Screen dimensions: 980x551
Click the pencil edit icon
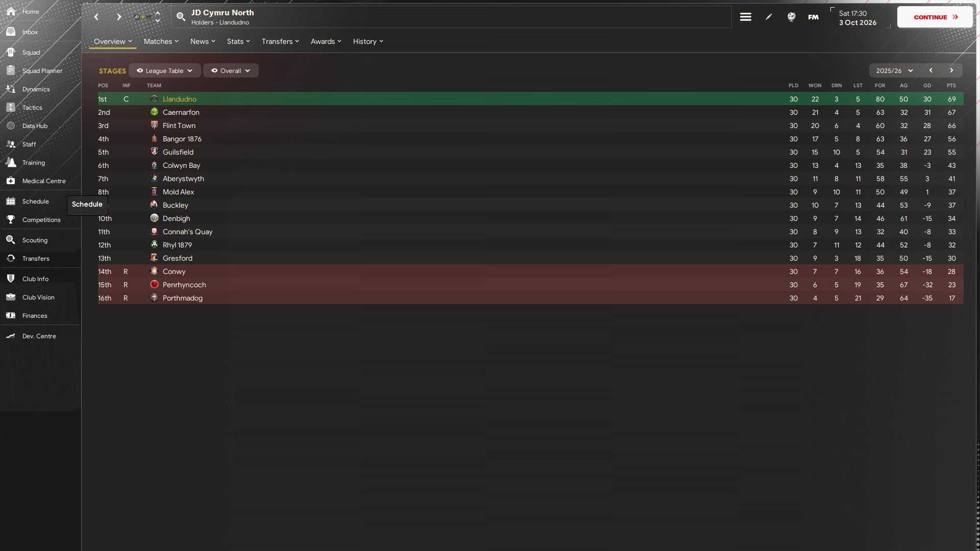click(x=769, y=17)
